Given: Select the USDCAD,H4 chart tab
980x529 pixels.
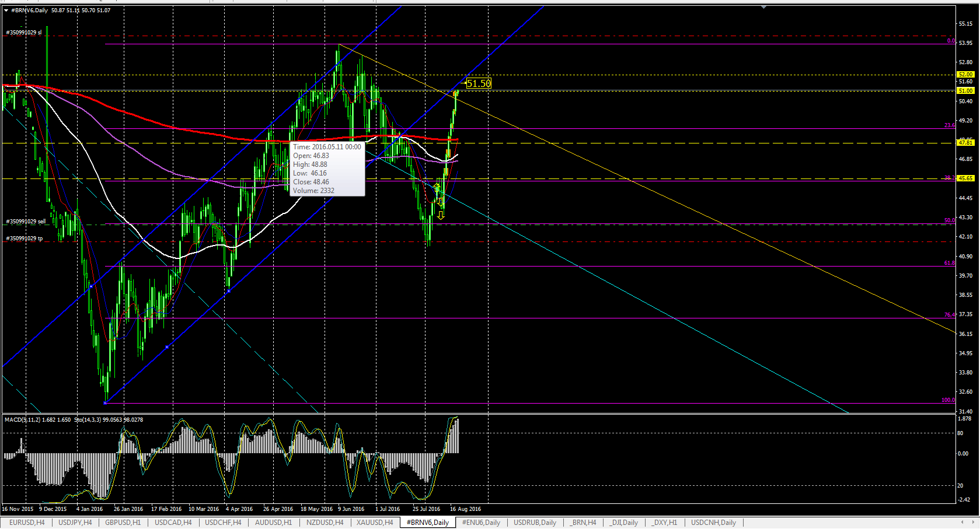Looking at the screenshot, I should click(x=173, y=523).
